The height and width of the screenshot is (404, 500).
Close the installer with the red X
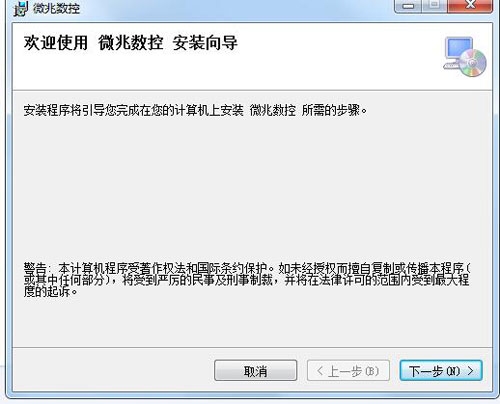coord(470,6)
